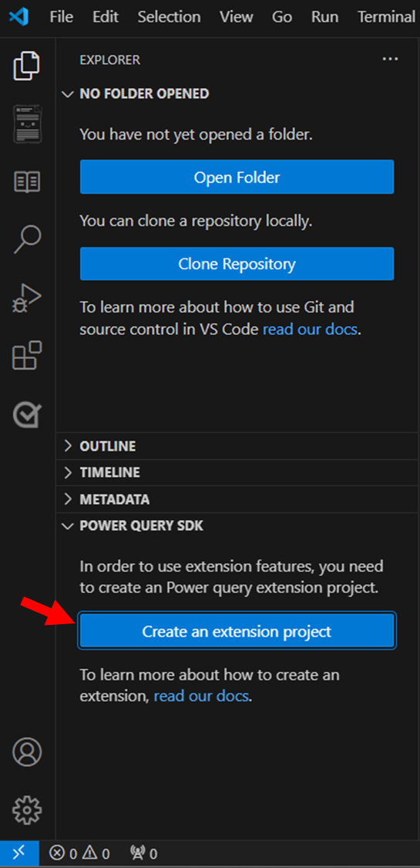Open Explorer more actions ellipsis
The height and width of the screenshot is (868, 420).
[x=390, y=59]
